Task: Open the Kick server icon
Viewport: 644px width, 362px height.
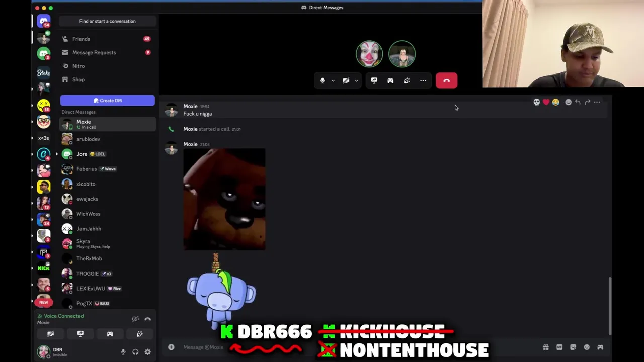Action: point(44,268)
